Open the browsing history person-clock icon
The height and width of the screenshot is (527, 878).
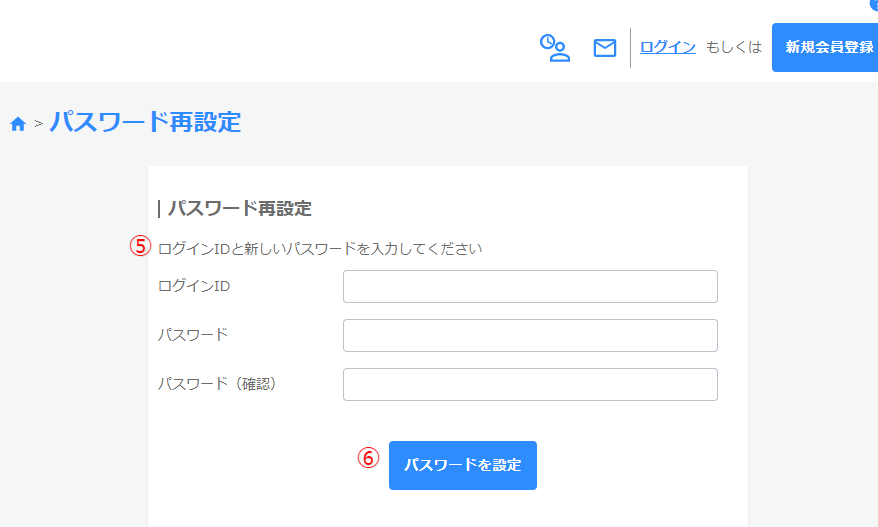[x=554, y=47]
